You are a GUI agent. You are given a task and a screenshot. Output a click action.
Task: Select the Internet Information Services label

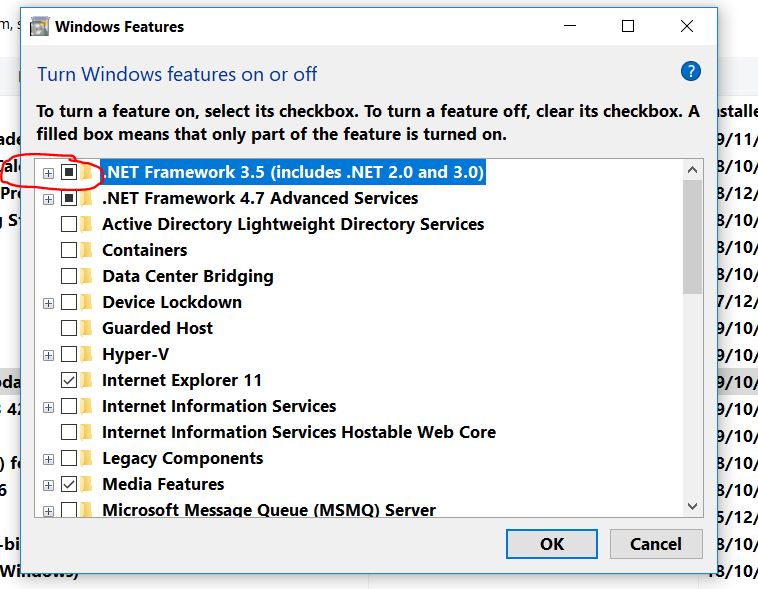tap(219, 406)
